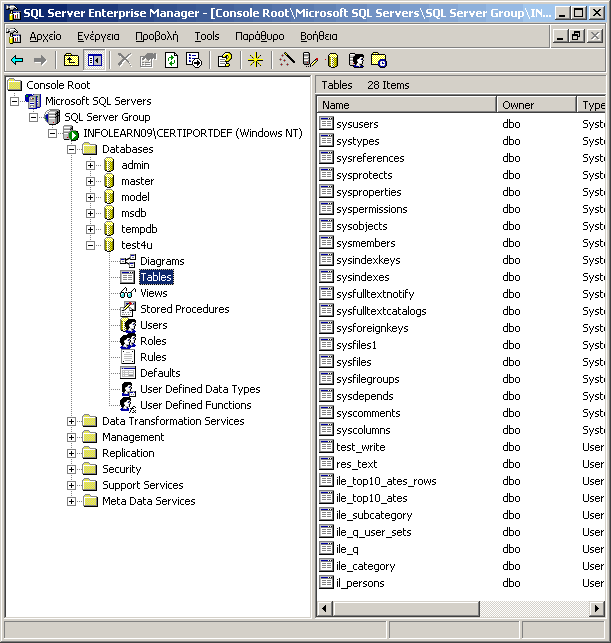Open the Βοήθεια menu
This screenshot has height=643, width=611.
[x=319, y=36]
